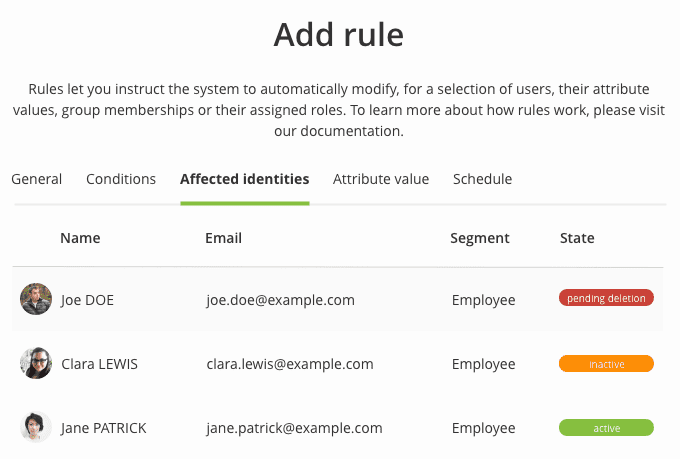Open the General tab
The height and width of the screenshot is (459, 680).
[37, 179]
